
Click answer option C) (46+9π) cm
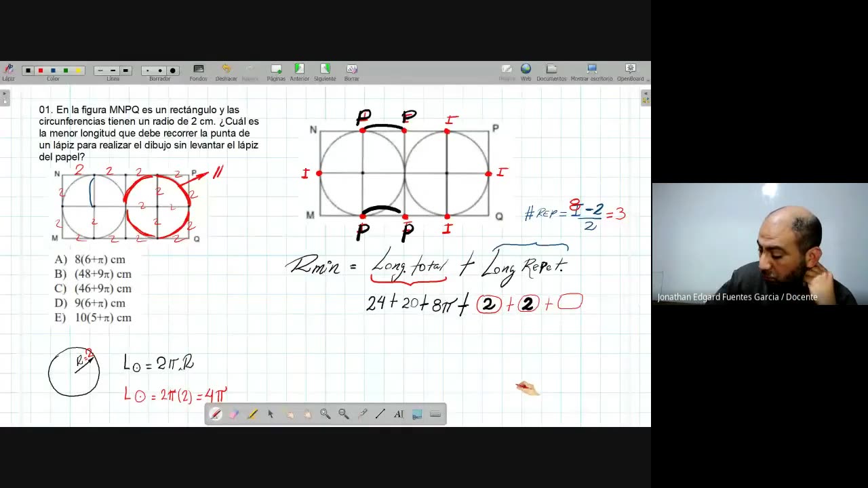coord(93,289)
